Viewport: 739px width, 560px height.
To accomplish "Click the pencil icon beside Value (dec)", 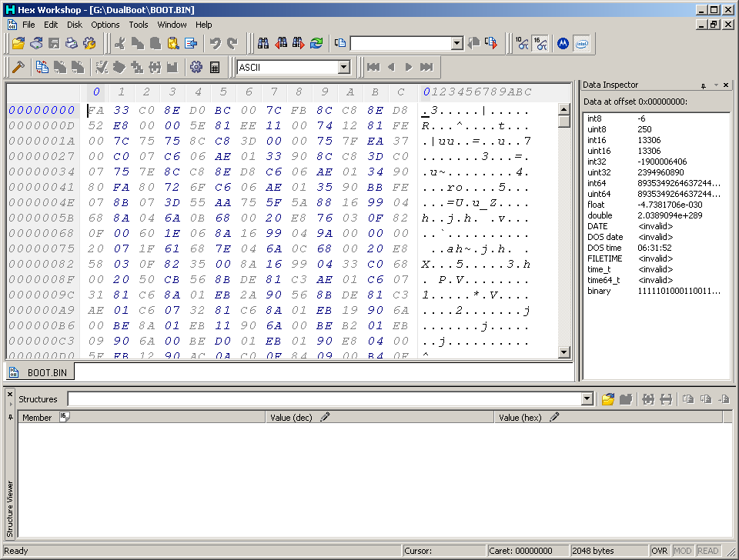I will pyautogui.click(x=325, y=417).
